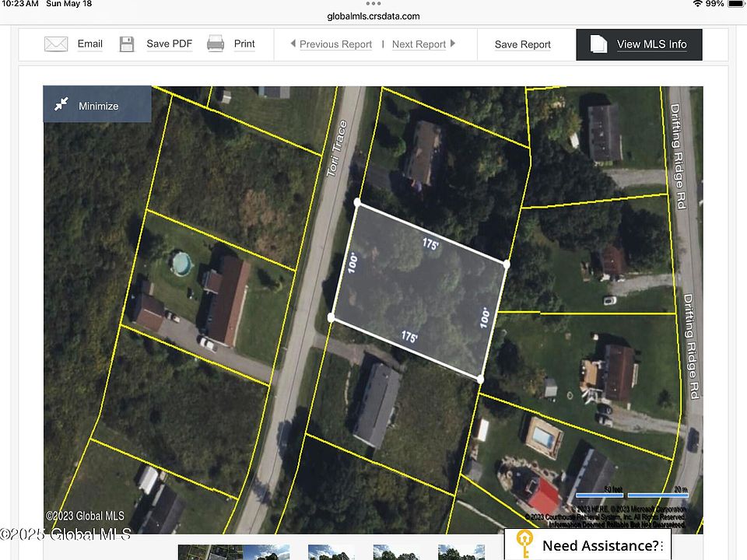Select the top-left corner handle of highlighted parcel
The height and width of the screenshot is (560, 747).
[357, 202]
